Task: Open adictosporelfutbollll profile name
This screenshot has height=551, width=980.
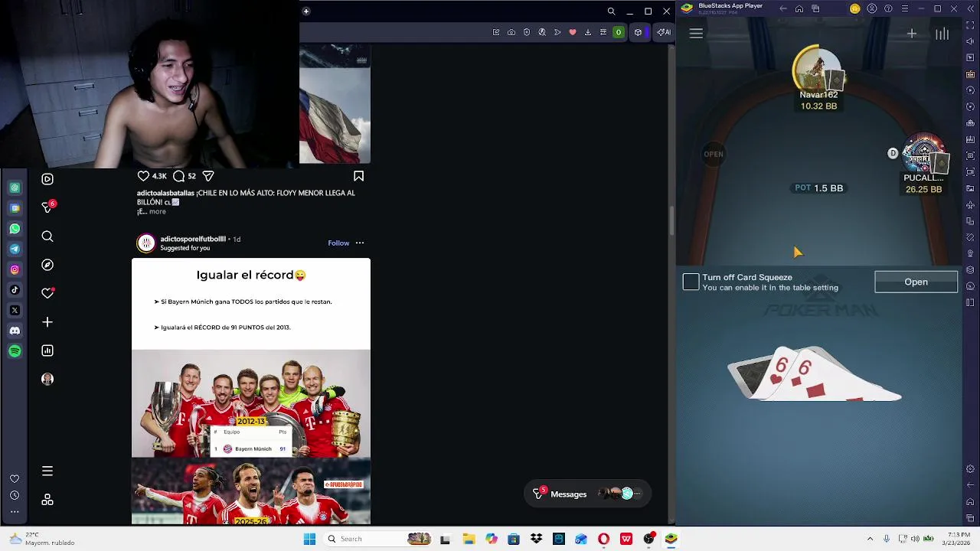Action: click(193, 239)
